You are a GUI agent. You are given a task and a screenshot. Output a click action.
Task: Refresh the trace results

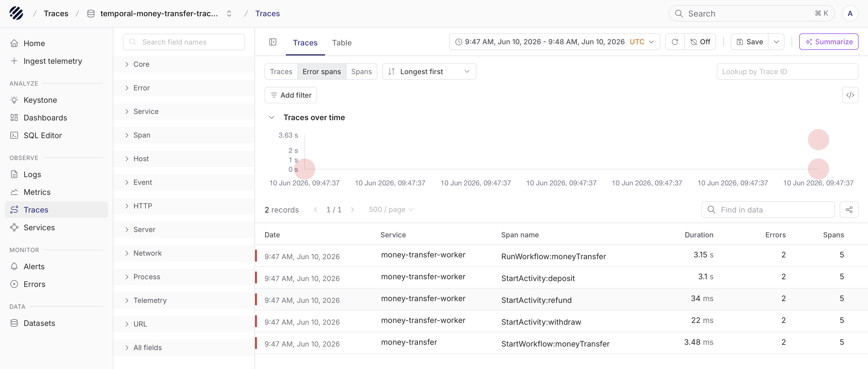(x=675, y=42)
